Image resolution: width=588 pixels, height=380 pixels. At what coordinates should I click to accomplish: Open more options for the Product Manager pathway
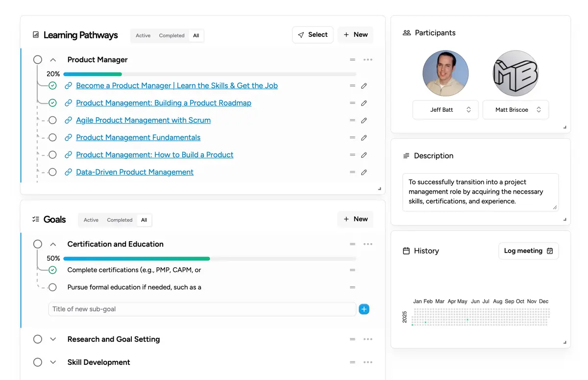(368, 59)
